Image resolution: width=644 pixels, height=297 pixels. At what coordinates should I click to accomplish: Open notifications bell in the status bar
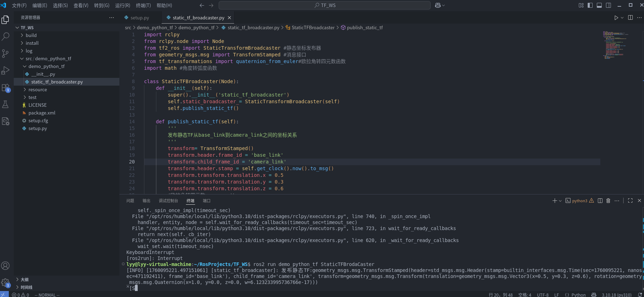click(640, 295)
